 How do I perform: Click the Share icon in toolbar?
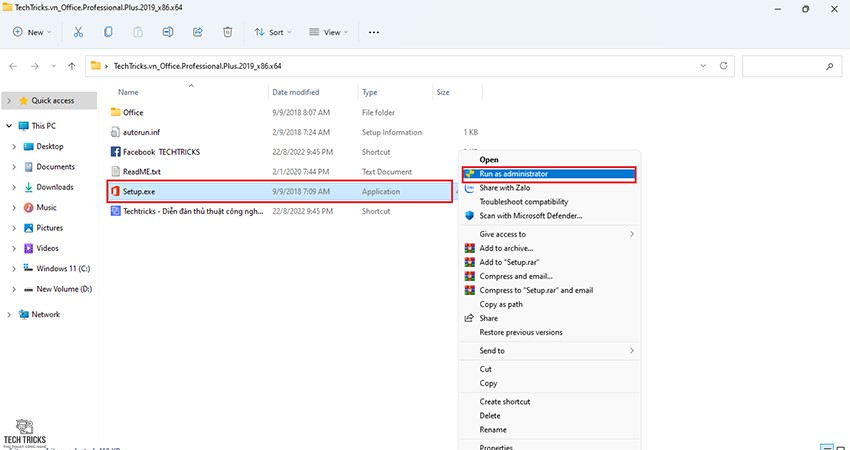coord(198,32)
